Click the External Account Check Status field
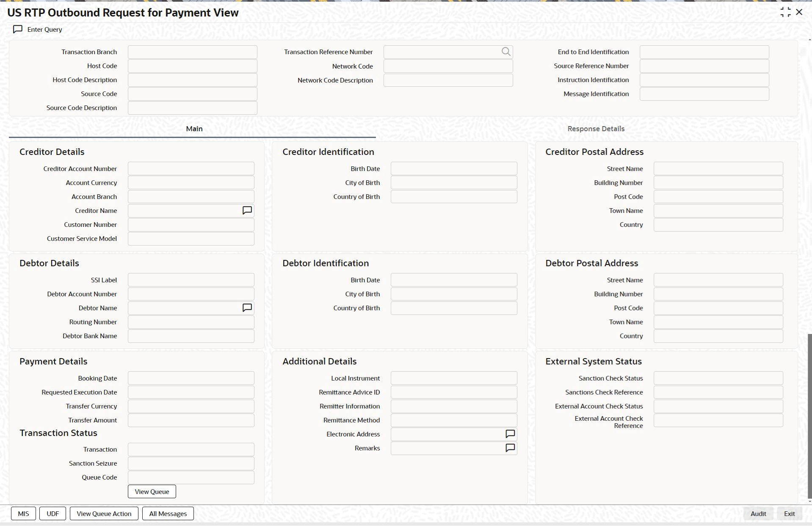This screenshot has height=527, width=812. click(x=718, y=406)
